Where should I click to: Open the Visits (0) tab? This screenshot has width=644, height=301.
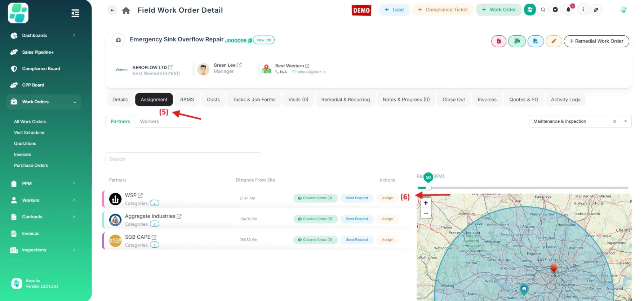pyautogui.click(x=298, y=100)
